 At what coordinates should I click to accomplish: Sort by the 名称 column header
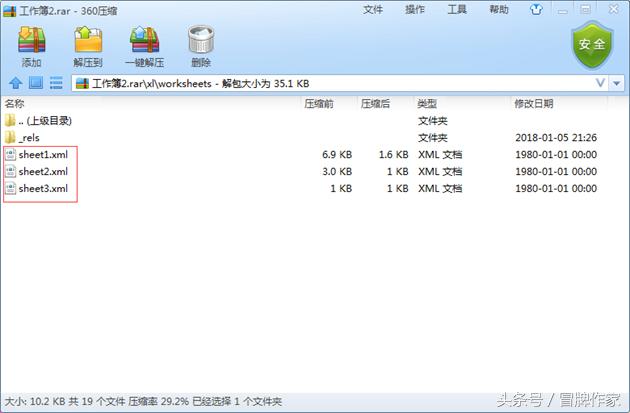click(14, 104)
